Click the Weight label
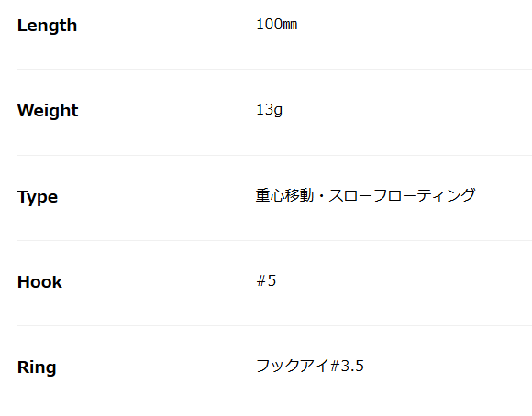Image resolution: width=532 pixels, height=416 pixels. click(x=48, y=111)
